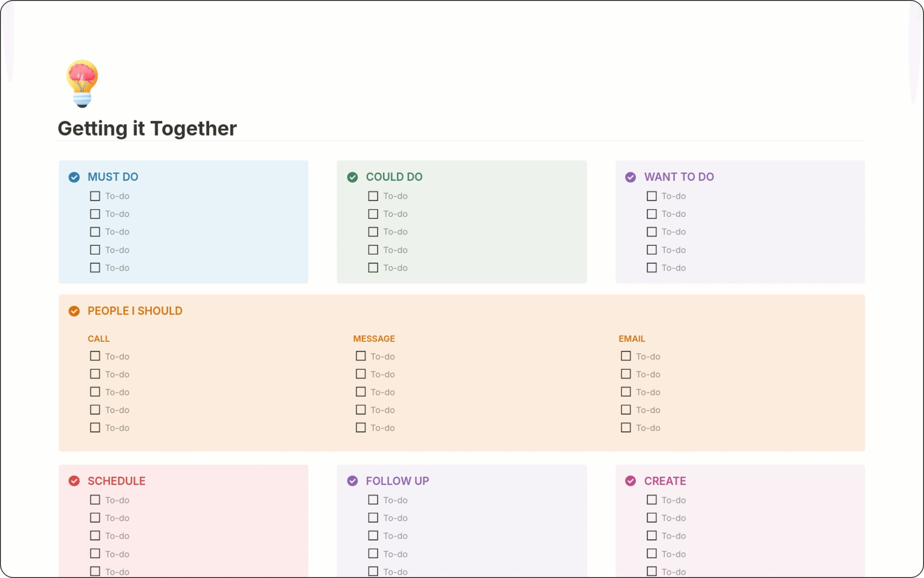Click the SCHEDULE heading

tap(116, 481)
